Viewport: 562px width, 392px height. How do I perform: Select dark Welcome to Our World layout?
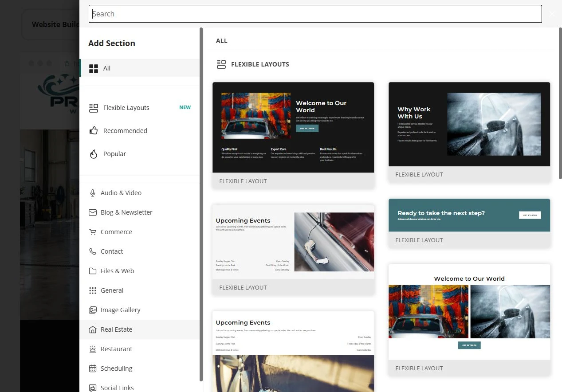(x=293, y=135)
